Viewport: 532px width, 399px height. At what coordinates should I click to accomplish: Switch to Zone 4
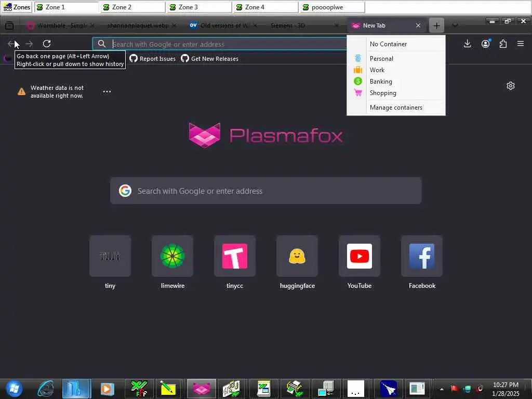pyautogui.click(x=265, y=7)
